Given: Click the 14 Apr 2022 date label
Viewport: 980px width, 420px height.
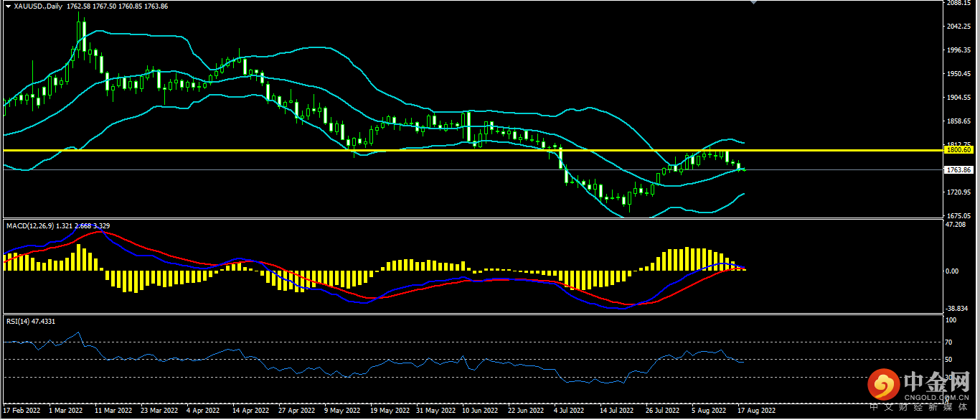Looking at the screenshot, I should tap(251, 411).
